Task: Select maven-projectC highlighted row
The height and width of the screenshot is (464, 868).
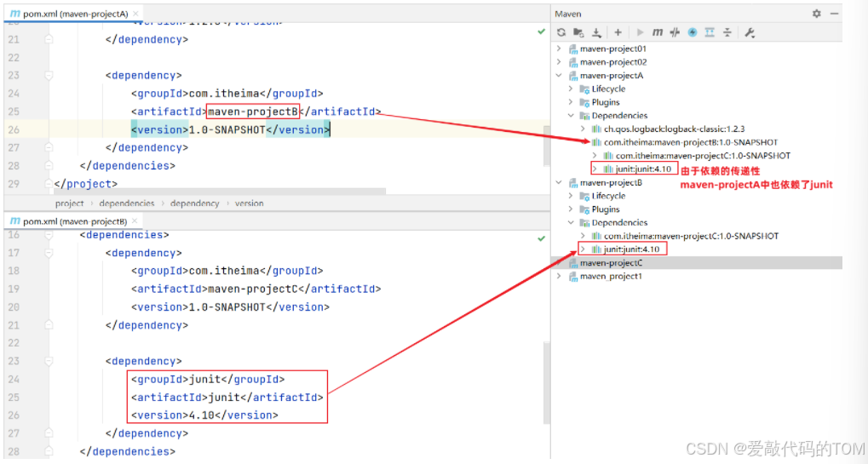Action: (x=698, y=263)
